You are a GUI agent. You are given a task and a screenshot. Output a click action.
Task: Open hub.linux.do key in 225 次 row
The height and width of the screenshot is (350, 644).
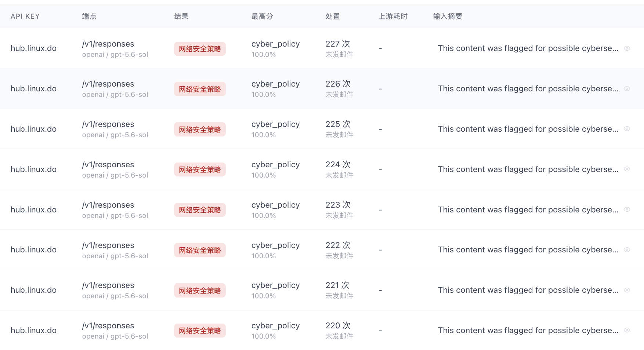(x=33, y=129)
